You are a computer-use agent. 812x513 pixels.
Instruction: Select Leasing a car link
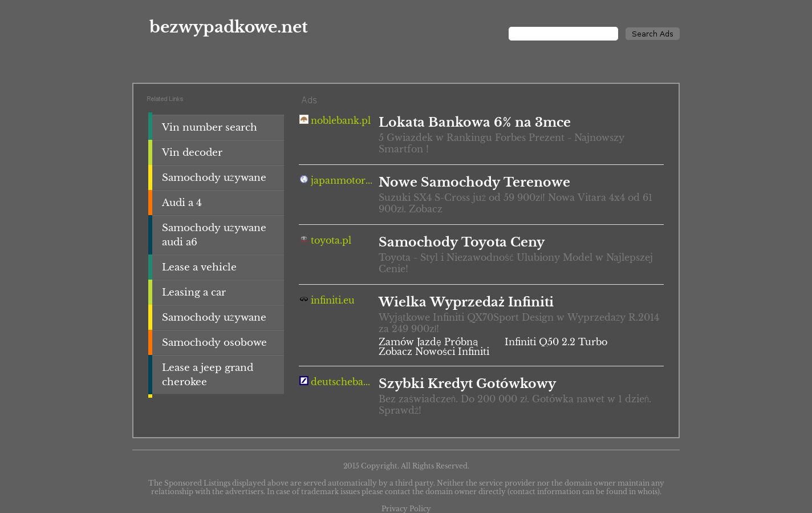[x=194, y=292]
